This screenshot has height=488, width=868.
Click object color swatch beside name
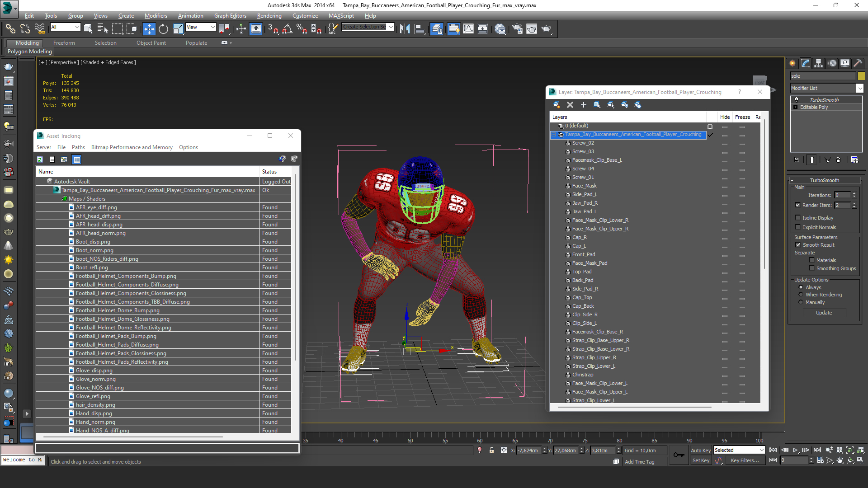pyautogui.click(x=861, y=76)
